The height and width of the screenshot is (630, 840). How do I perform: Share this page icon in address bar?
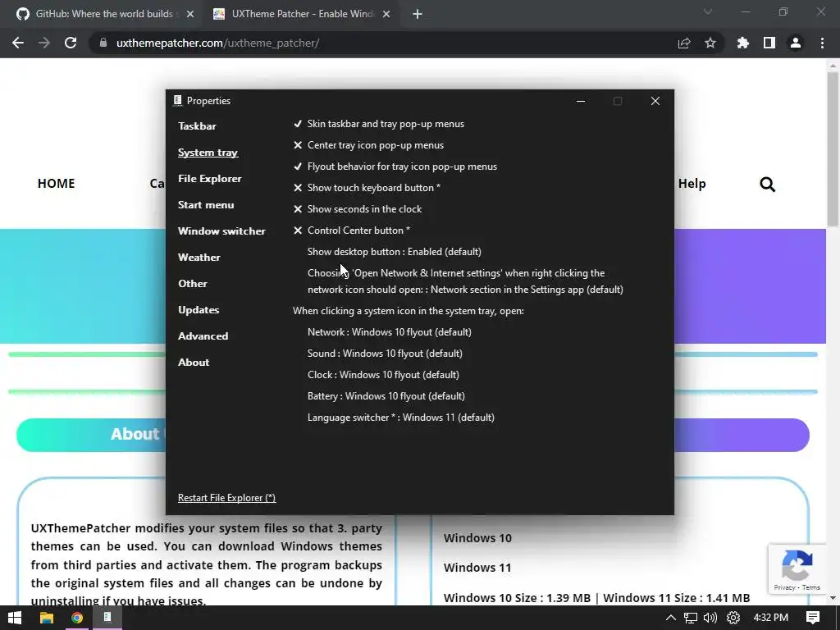(x=684, y=43)
